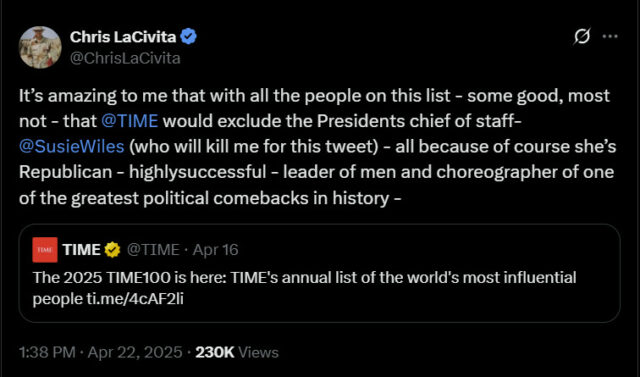
Task: Open the ti.me/4cAF2li link
Action: pyautogui.click(x=135, y=299)
